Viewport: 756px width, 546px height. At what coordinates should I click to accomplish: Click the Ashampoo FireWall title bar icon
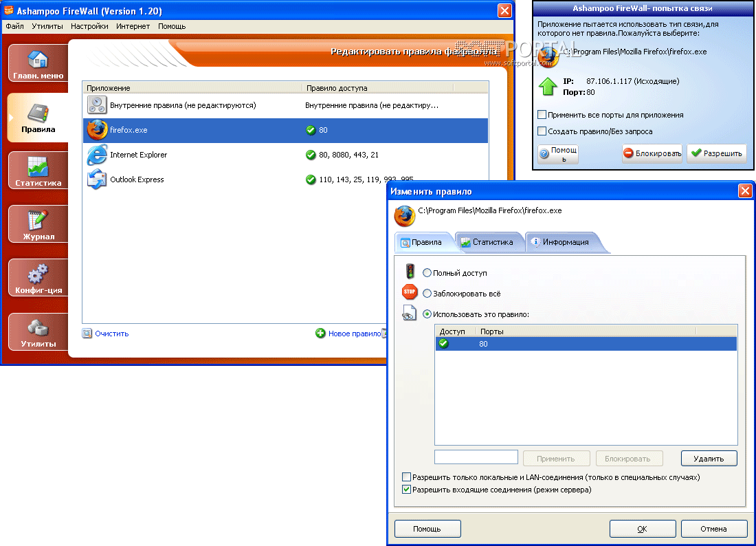coord(9,10)
